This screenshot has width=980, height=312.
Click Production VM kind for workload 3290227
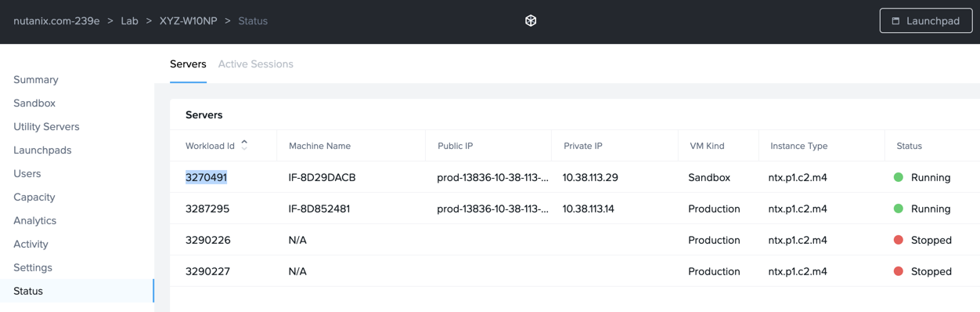point(714,271)
